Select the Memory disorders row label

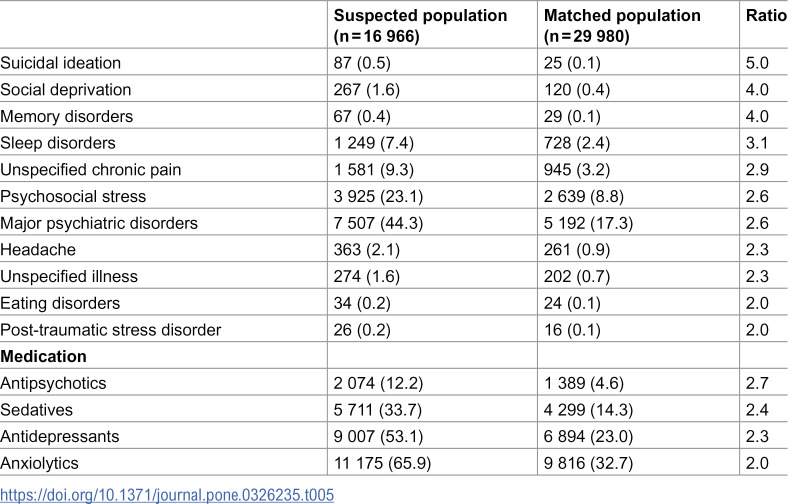point(66,116)
